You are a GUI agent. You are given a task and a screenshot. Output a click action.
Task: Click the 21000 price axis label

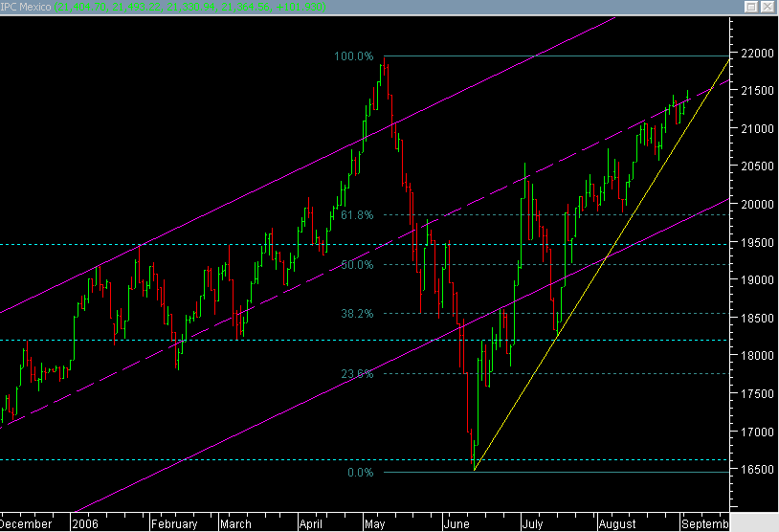click(x=757, y=128)
